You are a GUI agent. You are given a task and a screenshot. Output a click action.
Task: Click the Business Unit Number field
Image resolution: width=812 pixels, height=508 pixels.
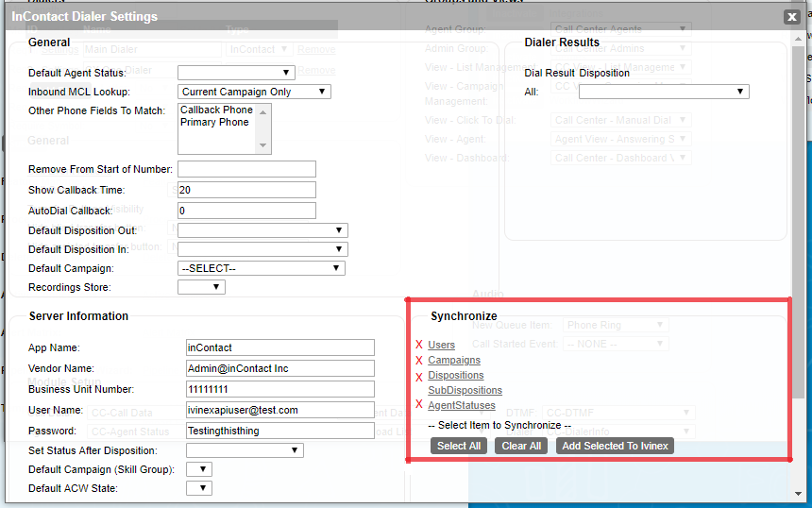(x=280, y=389)
